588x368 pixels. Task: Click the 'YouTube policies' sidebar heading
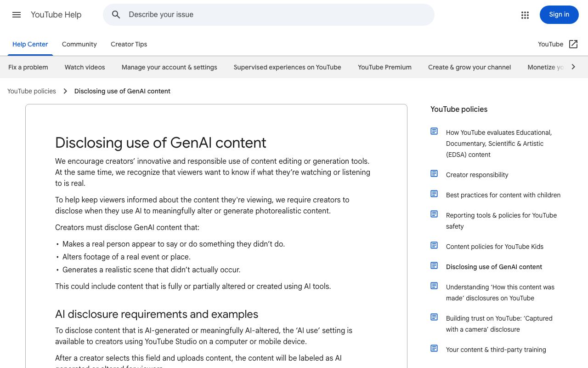click(459, 109)
